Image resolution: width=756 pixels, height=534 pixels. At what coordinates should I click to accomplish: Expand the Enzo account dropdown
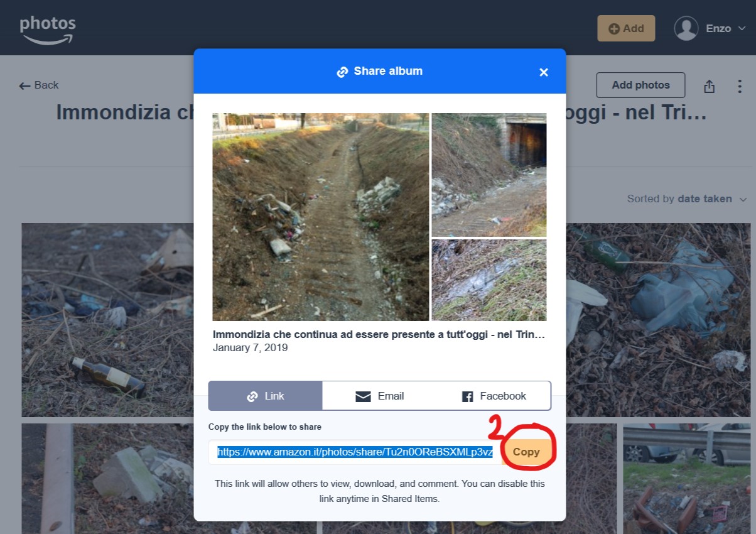coord(742,29)
